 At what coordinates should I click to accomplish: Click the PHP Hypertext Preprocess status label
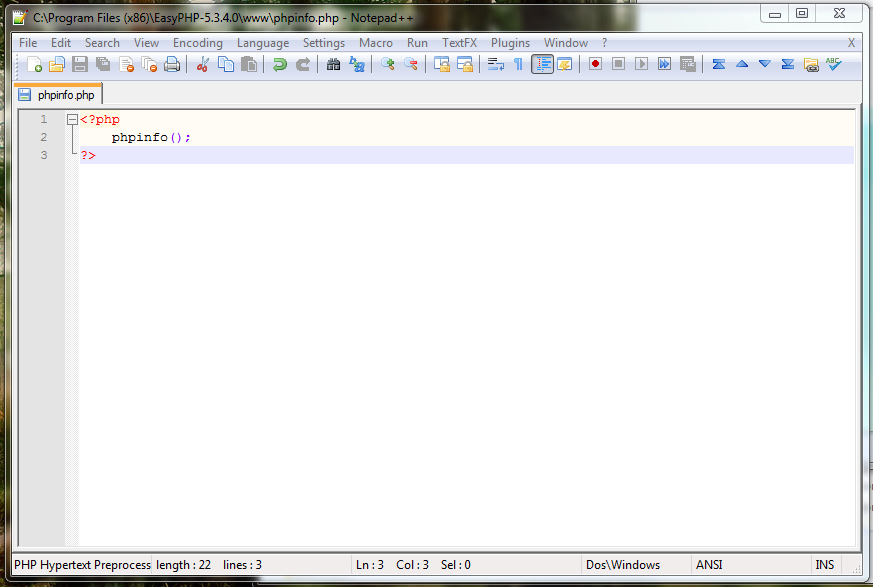(x=82, y=565)
